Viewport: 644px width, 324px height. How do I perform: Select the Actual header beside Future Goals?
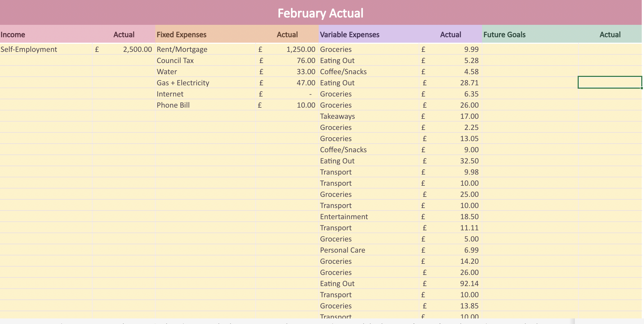[610, 35]
